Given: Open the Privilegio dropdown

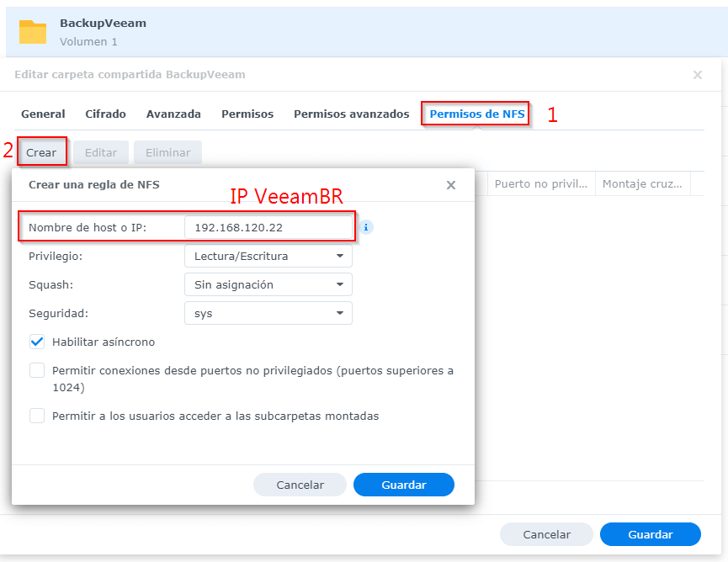Looking at the screenshot, I should coord(268,256).
